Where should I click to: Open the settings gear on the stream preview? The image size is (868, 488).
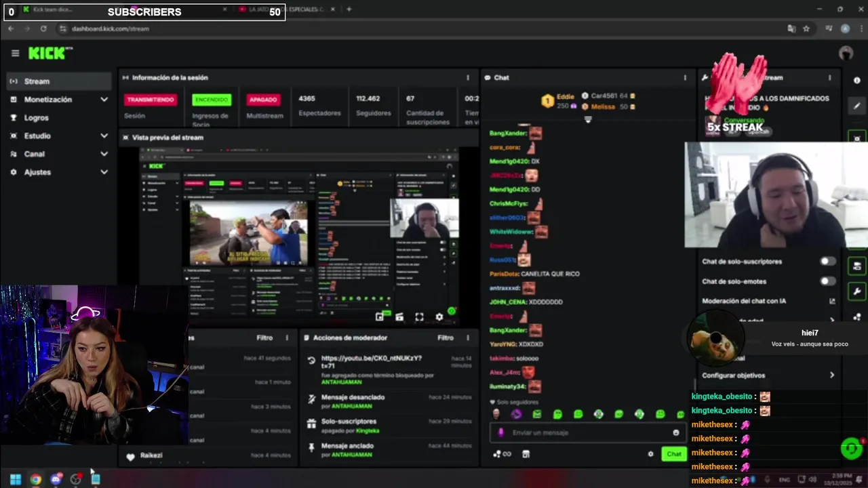[x=439, y=317]
